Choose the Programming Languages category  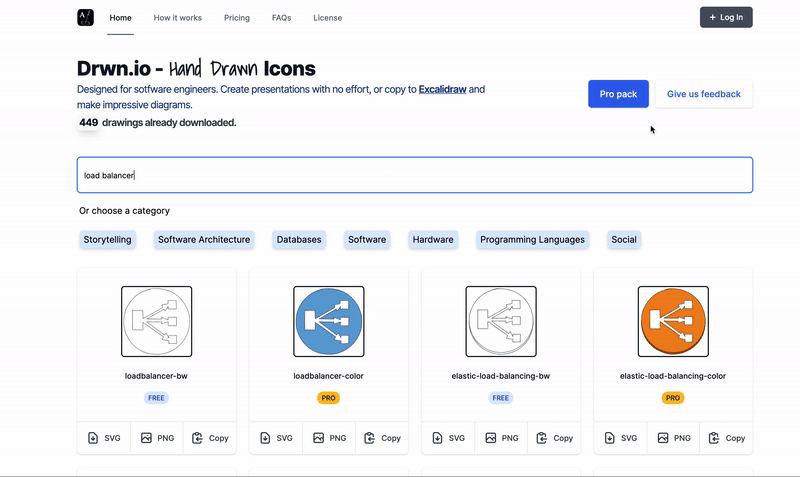[x=531, y=240]
